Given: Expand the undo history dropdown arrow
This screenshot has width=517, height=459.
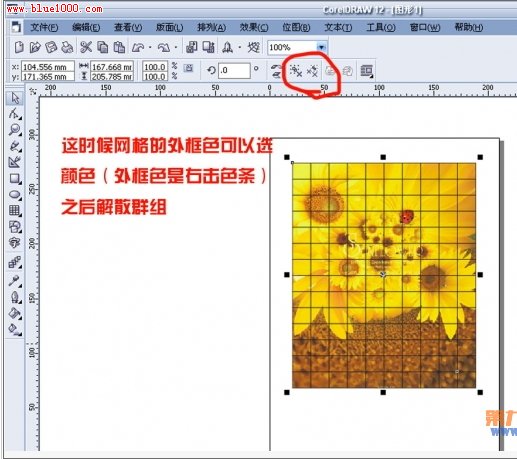Looking at the screenshot, I should pyautogui.click(x=150, y=48).
